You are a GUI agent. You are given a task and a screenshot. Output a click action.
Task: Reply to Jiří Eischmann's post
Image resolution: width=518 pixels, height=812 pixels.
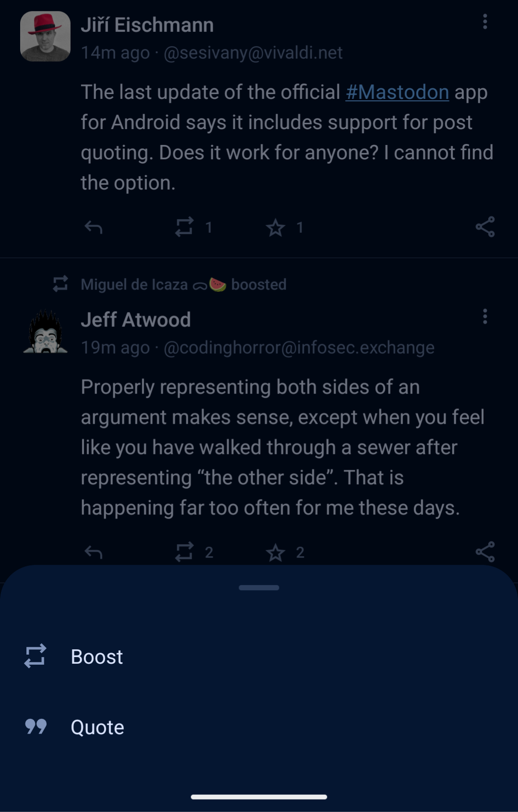pyautogui.click(x=94, y=227)
